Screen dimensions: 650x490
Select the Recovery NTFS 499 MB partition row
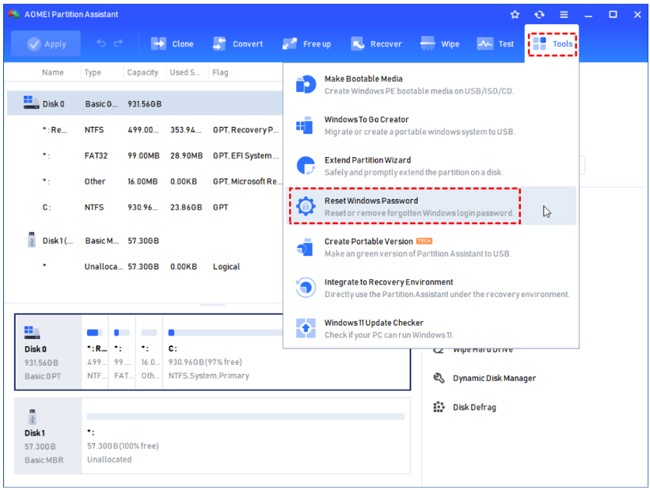click(145, 130)
